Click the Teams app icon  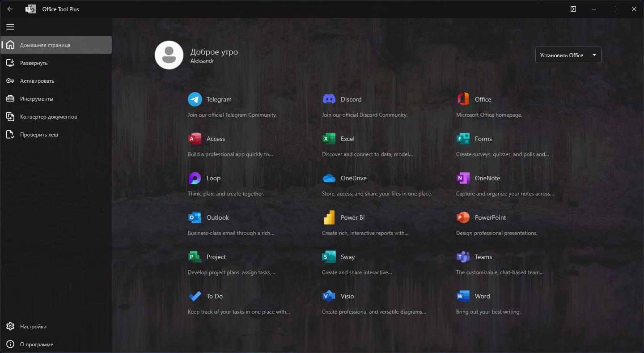click(463, 257)
